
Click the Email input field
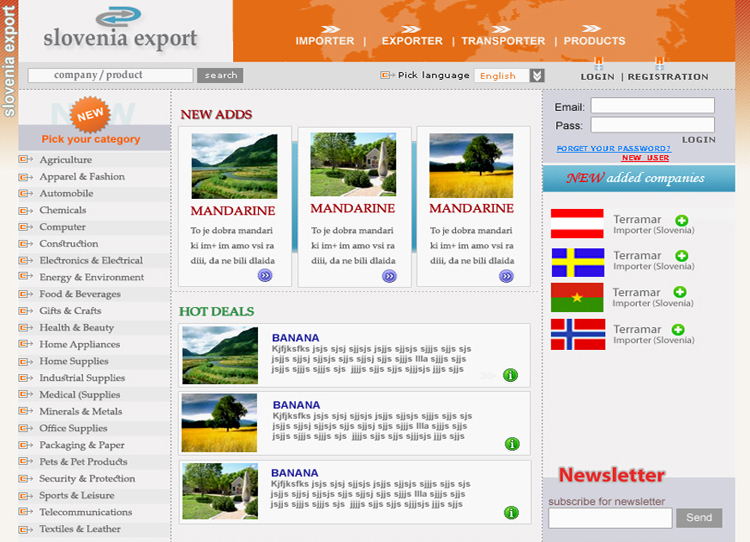pyautogui.click(x=652, y=106)
